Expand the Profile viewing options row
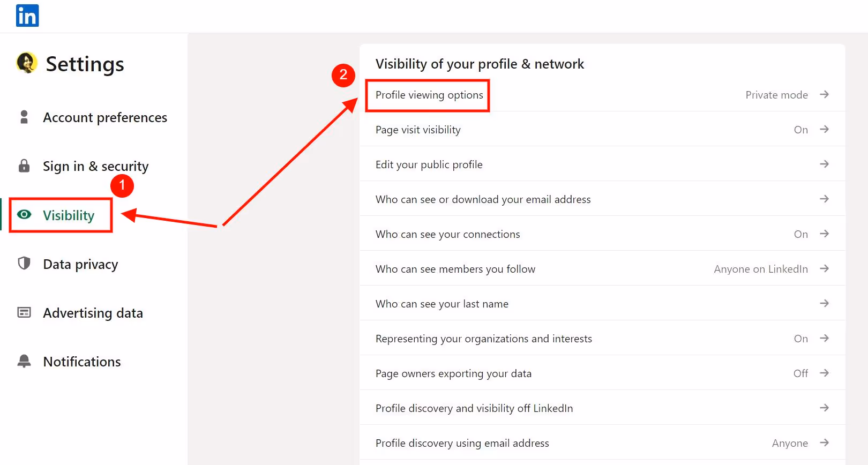868x465 pixels. pyautogui.click(x=428, y=95)
